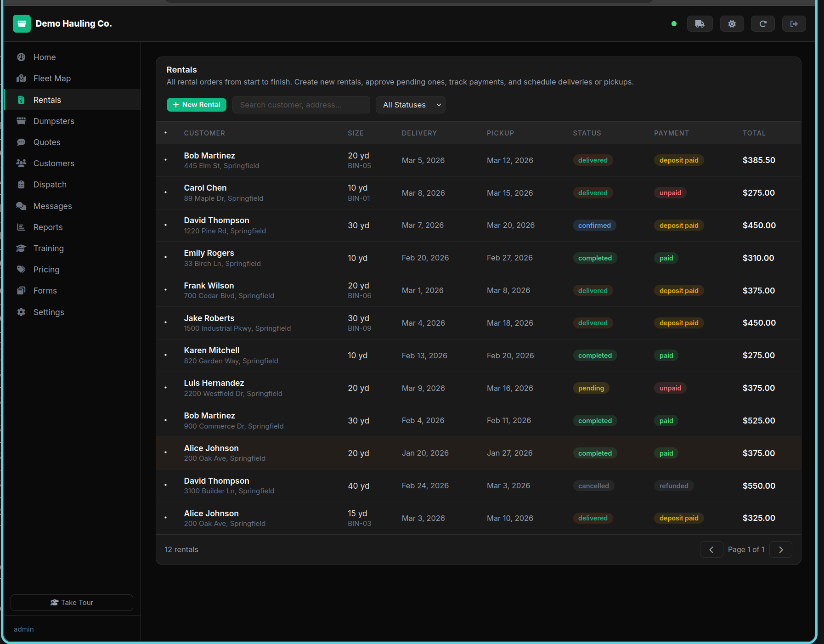The image size is (824, 644).
Task: Go to previous page of rentals
Action: [x=711, y=549]
